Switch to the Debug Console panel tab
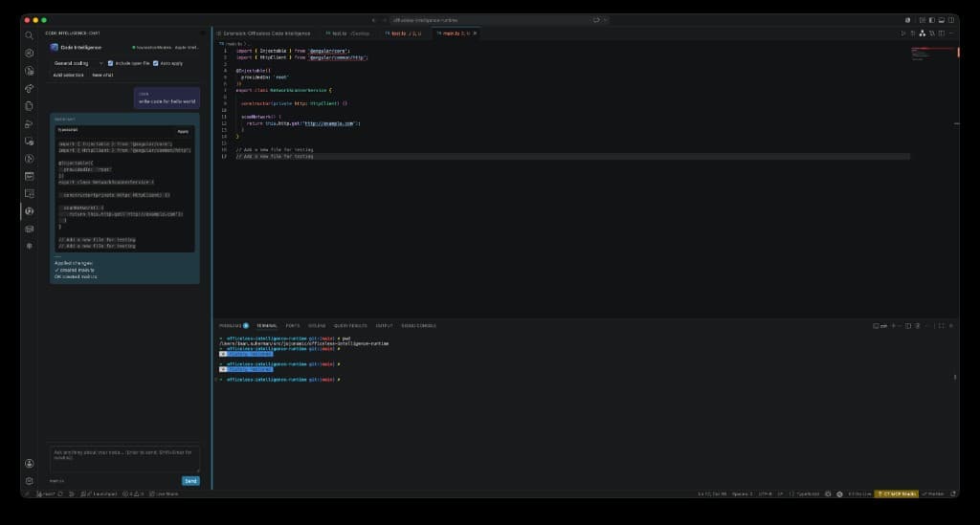The image size is (980, 525). 419,326
